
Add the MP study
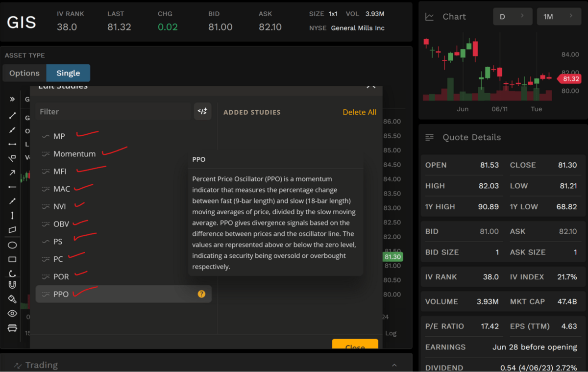point(123,136)
